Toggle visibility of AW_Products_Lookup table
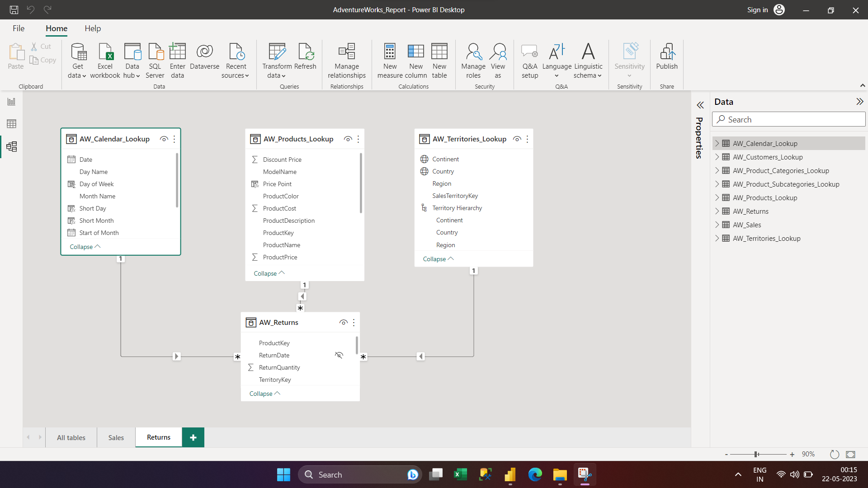The height and width of the screenshot is (488, 868). pyautogui.click(x=348, y=139)
